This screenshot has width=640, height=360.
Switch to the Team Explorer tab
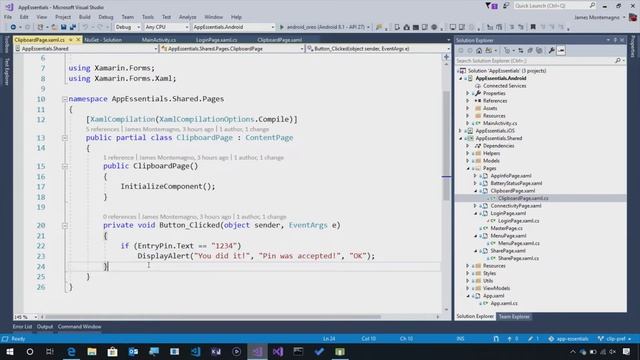pos(514,317)
